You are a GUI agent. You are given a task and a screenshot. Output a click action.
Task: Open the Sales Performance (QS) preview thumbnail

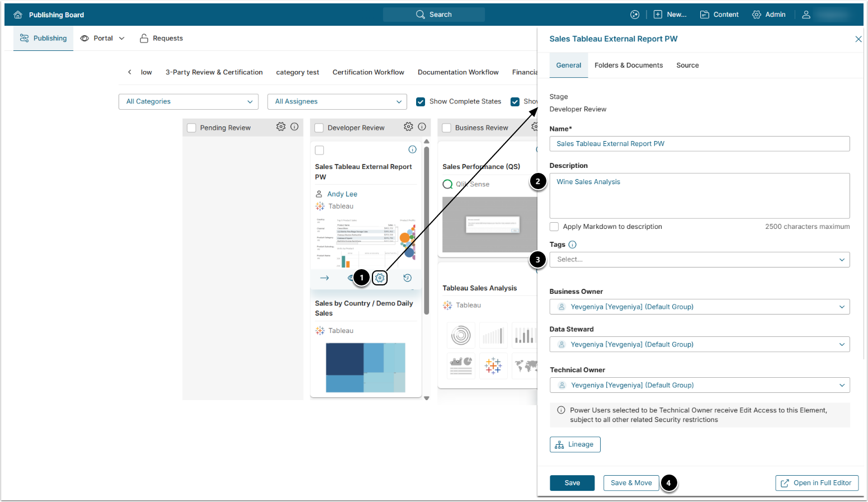[x=490, y=224]
